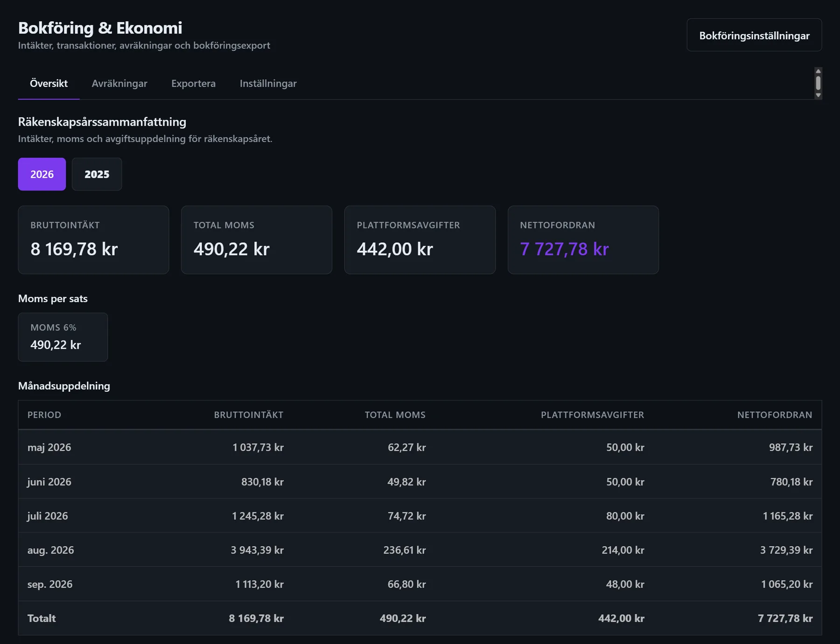The image size is (840, 644).
Task: Click 1 245,28 kr gross income value
Action: coord(258,516)
